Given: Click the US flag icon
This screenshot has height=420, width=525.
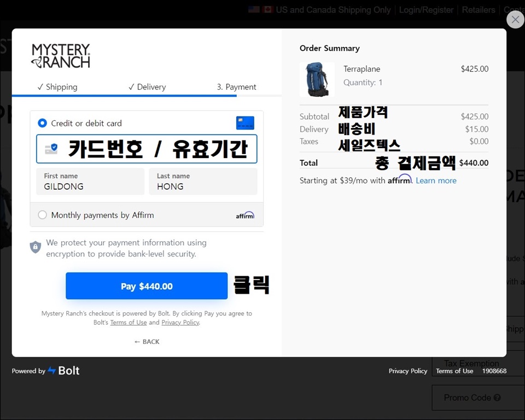Looking at the screenshot, I should point(254,9).
